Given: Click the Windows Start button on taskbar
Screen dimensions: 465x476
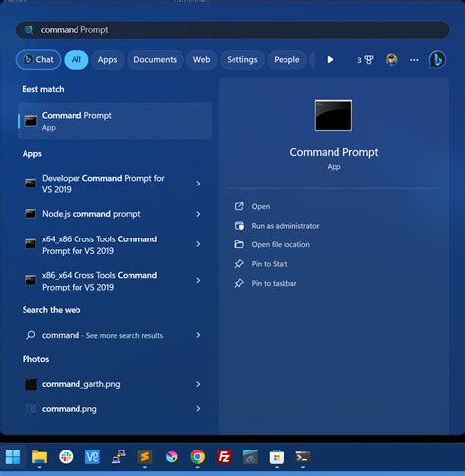Looking at the screenshot, I should (13, 457).
